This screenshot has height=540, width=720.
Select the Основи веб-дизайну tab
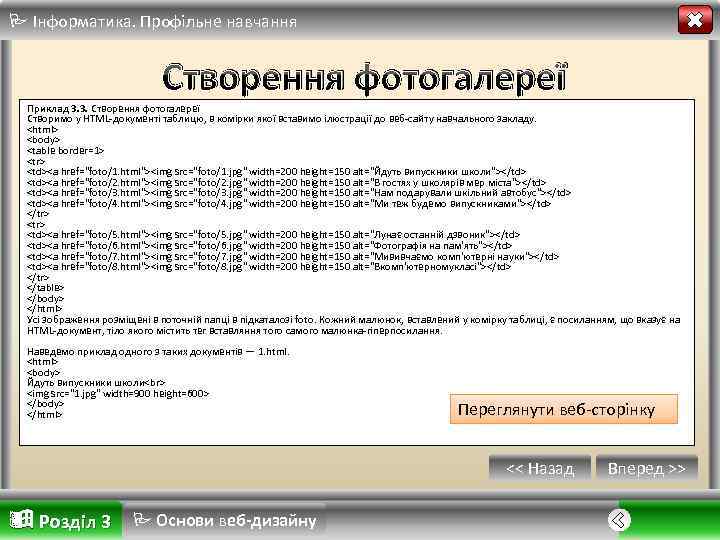[225, 520]
